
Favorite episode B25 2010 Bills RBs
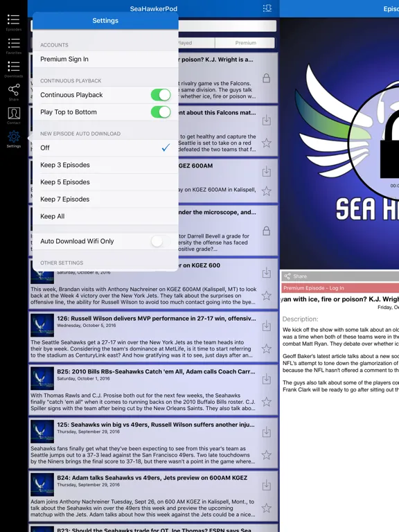266,402
